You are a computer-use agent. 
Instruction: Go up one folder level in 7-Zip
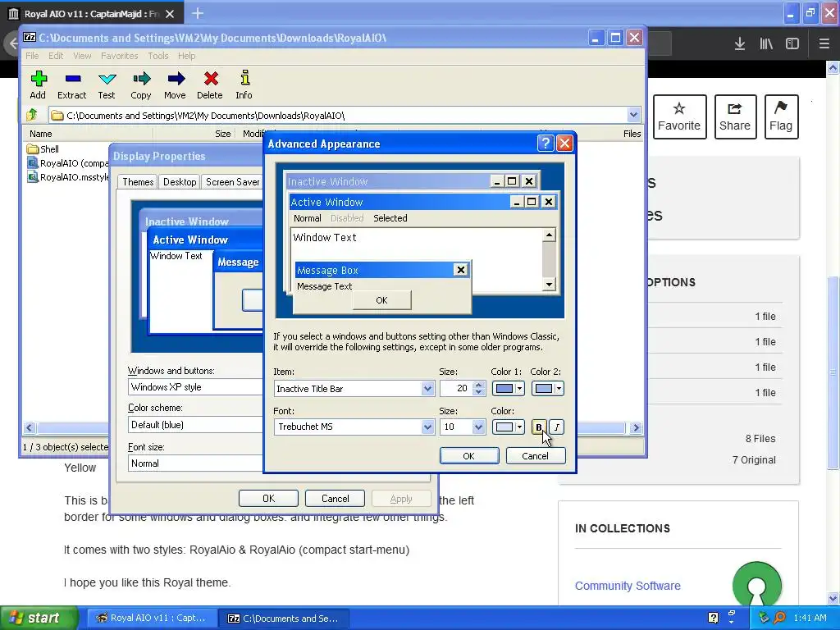coord(32,115)
